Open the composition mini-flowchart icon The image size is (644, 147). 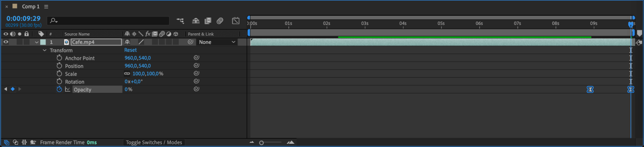[x=180, y=21]
